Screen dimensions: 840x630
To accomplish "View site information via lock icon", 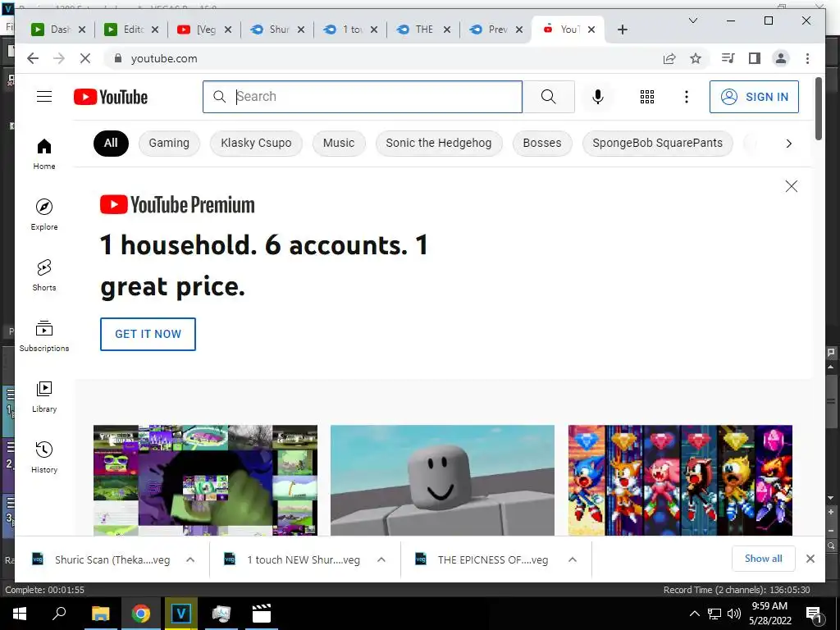I will pyautogui.click(x=118, y=58).
